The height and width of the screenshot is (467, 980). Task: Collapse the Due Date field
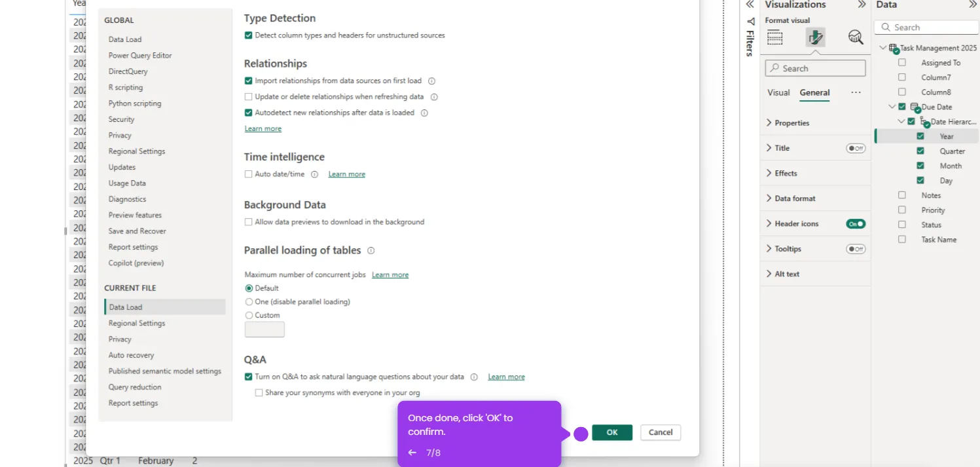tap(892, 107)
